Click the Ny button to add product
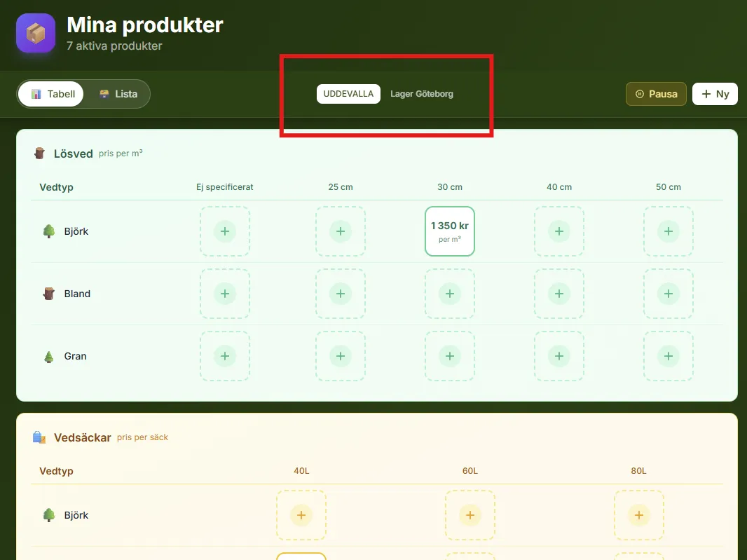Image resolution: width=747 pixels, height=560 pixels. coord(715,94)
